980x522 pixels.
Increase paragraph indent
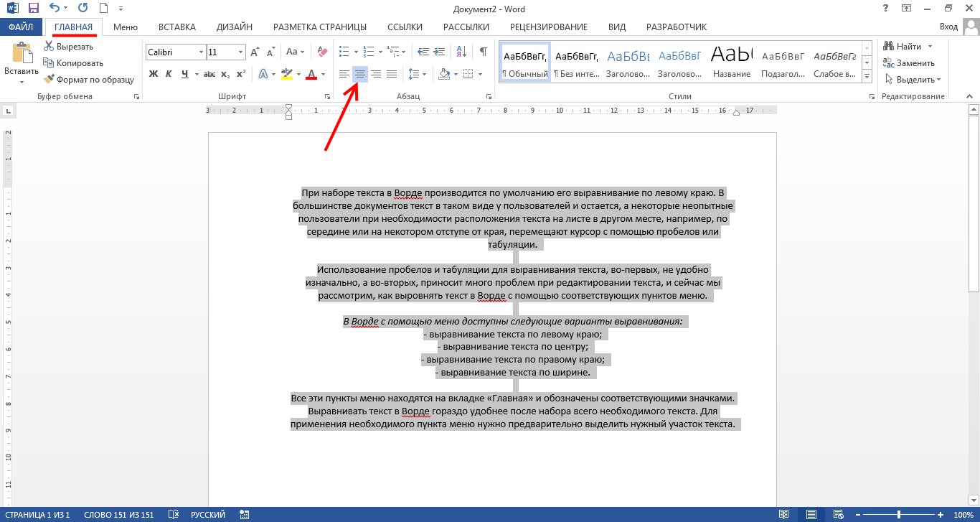440,52
